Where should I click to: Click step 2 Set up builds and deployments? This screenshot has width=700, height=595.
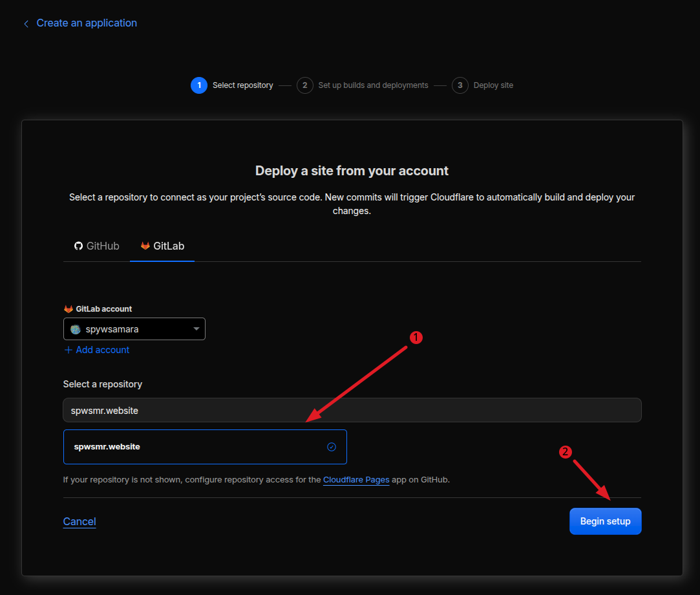(363, 85)
